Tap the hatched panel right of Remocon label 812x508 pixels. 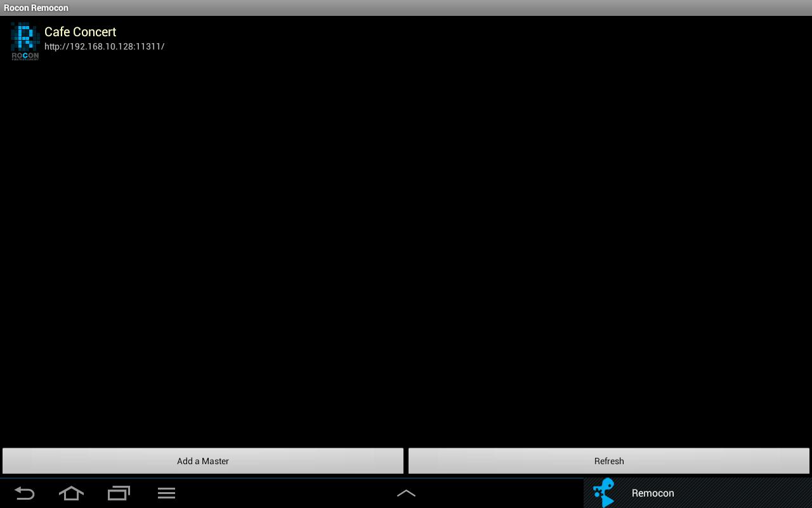(742, 493)
